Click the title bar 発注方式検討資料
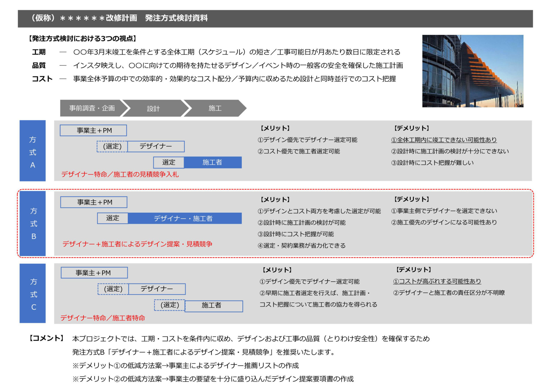 176,18
